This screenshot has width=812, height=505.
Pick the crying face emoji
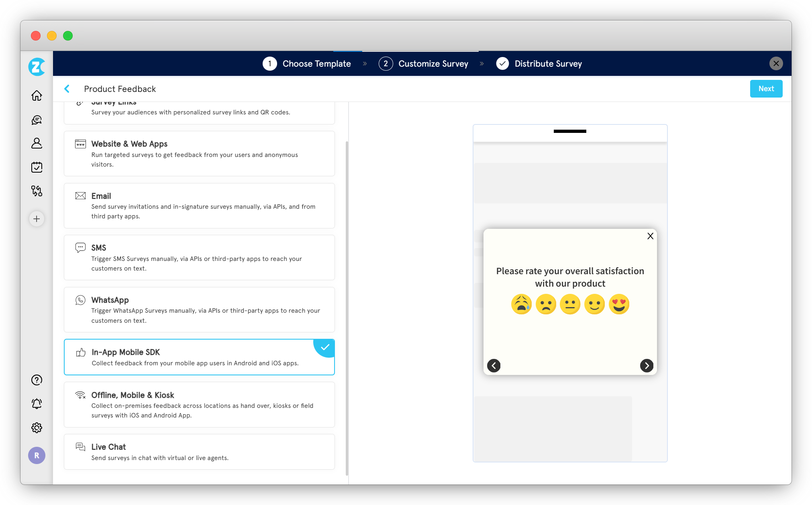(521, 304)
